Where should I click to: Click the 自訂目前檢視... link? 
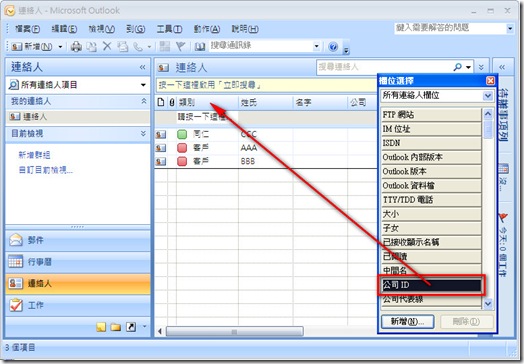click(46, 170)
